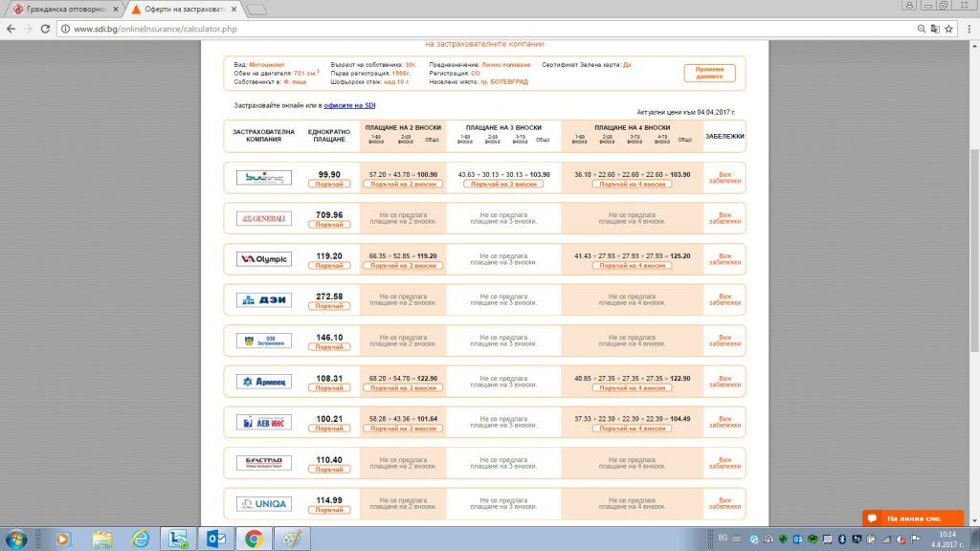980x551 pixels.
Task: Click the Армеец company logo
Action: 264,381
